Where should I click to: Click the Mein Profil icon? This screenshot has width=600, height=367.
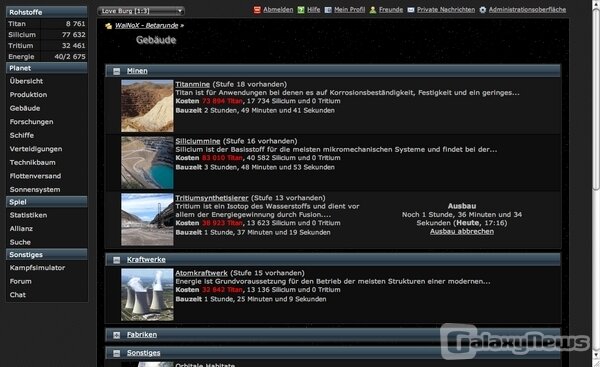coord(328,10)
